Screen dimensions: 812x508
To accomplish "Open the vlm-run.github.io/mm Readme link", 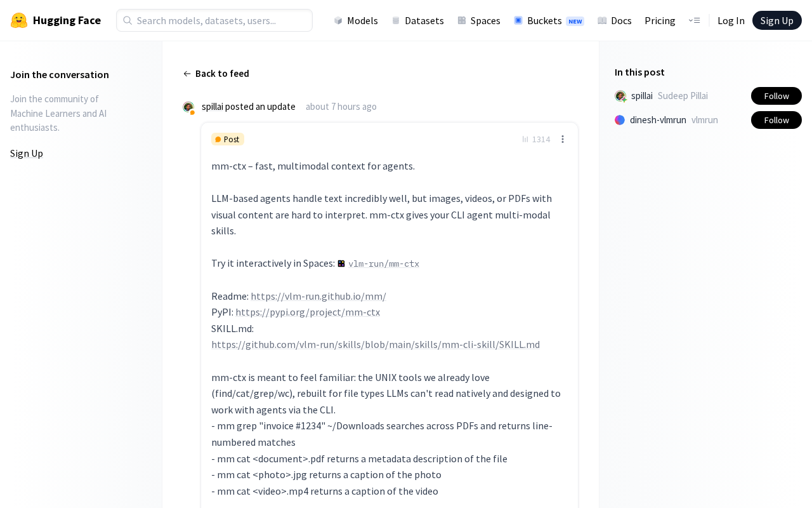I will point(318,296).
